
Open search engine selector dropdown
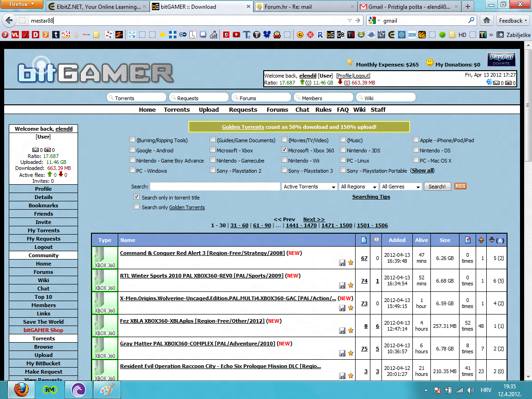coord(374,20)
